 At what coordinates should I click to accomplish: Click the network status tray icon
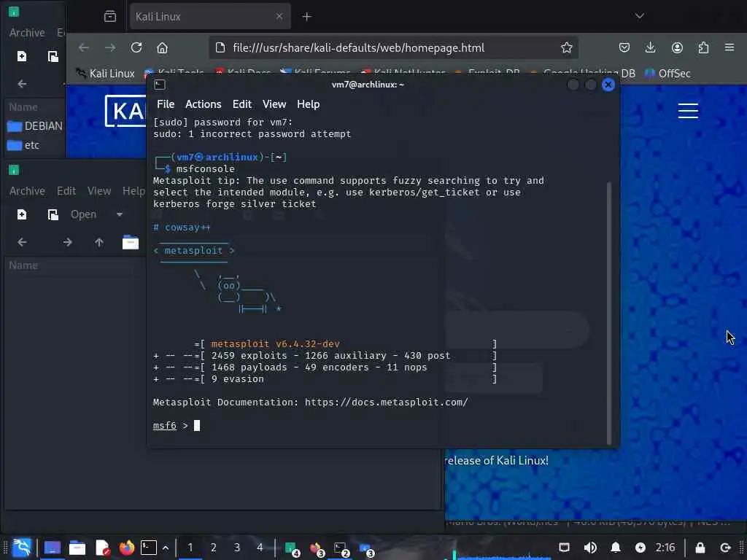point(564,548)
